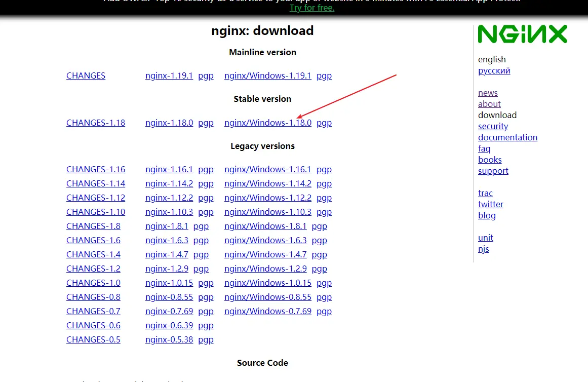Open CHANGES-1.18 link
This screenshot has height=382, width=588.
(96, 123)
